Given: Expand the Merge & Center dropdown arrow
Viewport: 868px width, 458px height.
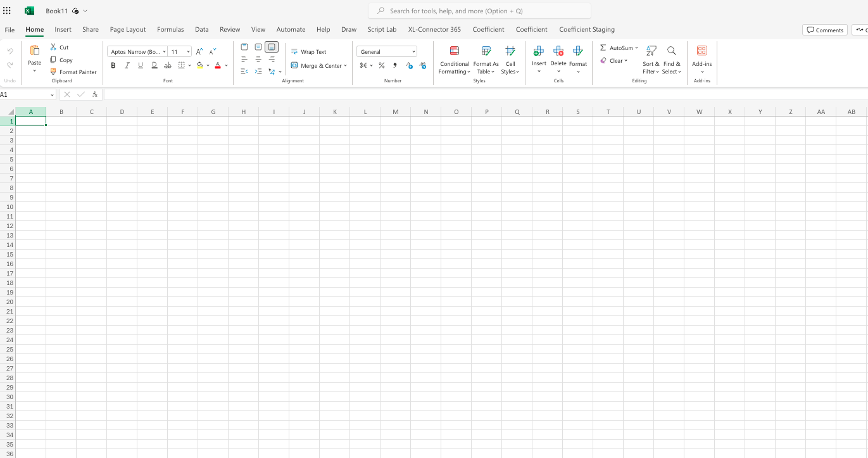Looking at the screenshot, I should tap(345, 65).
